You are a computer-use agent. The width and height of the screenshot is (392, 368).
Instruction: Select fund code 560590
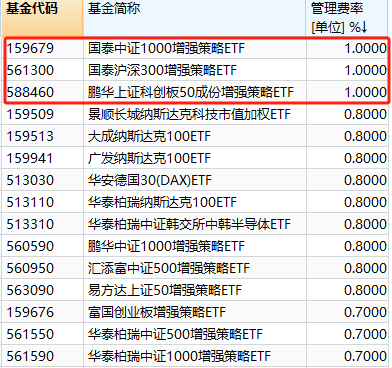(30, 246)
